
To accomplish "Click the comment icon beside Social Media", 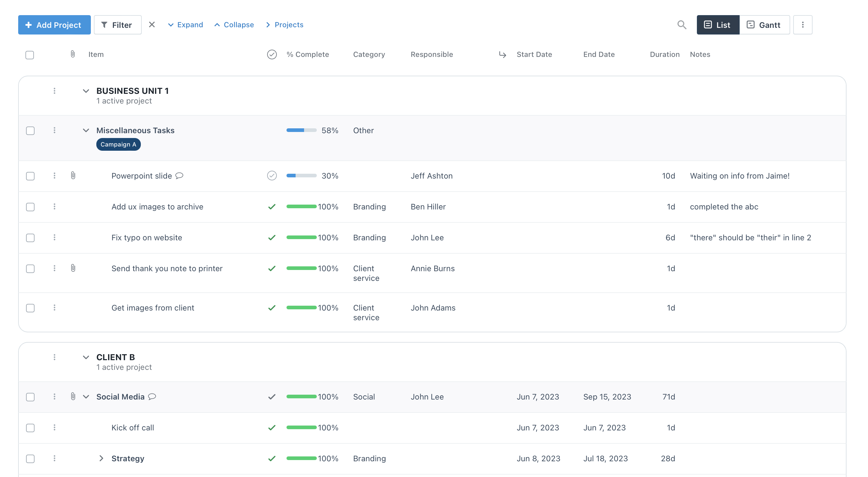I will tap(152, 397).
